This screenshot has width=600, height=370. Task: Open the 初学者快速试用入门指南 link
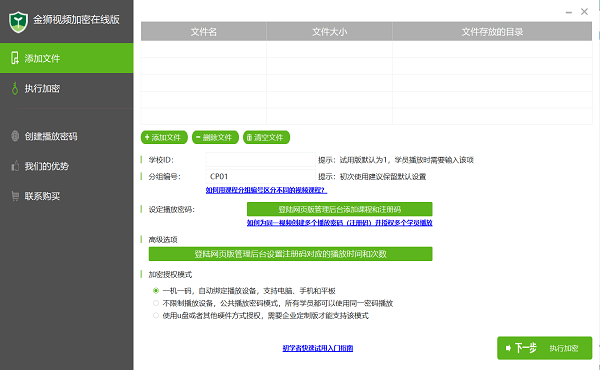pos(318,348)
